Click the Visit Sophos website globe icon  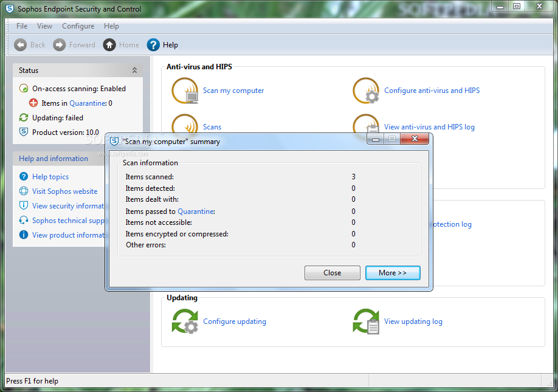tap(24, 191)
